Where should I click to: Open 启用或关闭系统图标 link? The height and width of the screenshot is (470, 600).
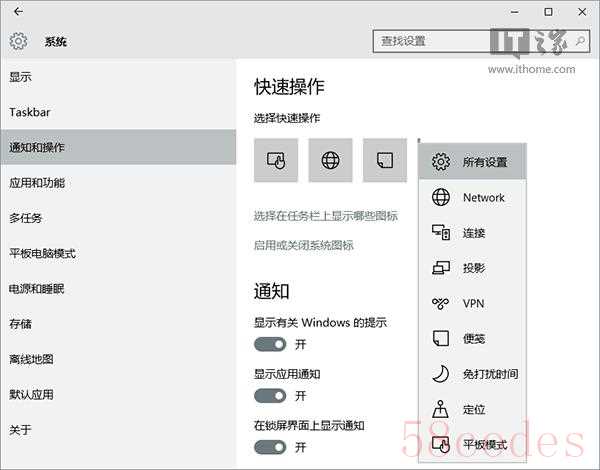pos(303,245)
